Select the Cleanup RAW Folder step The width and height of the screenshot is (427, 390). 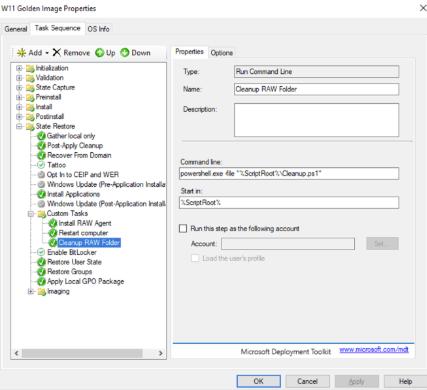click(89, 243)
